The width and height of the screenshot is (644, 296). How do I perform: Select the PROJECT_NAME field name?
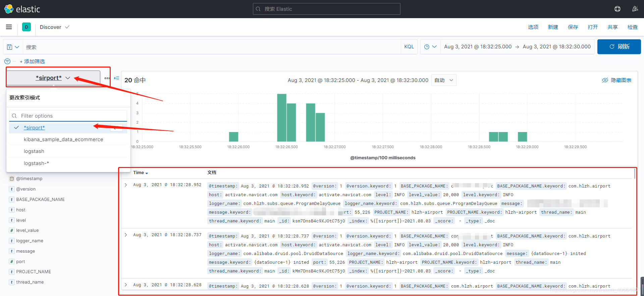tap(34, 272)
